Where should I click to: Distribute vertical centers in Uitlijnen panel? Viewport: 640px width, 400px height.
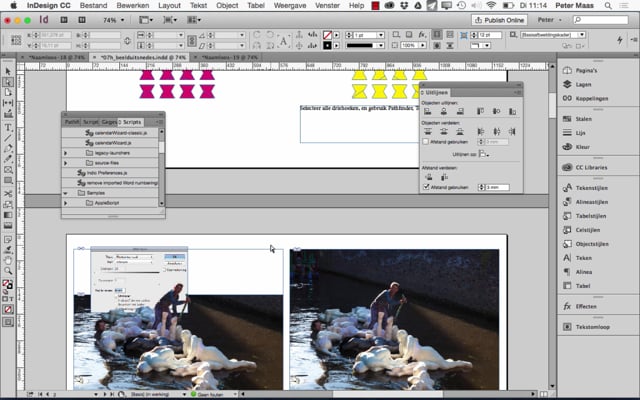tap(444, 131)
